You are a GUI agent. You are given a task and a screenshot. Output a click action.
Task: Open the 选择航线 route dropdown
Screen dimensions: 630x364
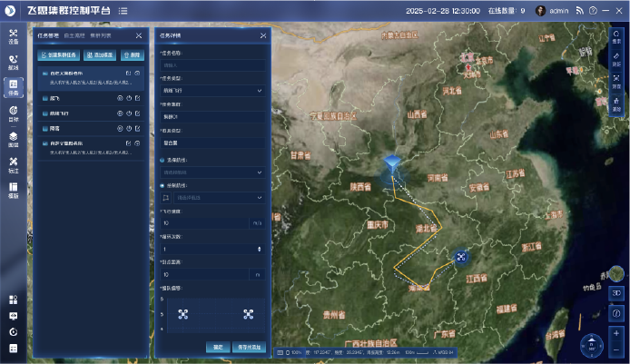pos(212,171)
